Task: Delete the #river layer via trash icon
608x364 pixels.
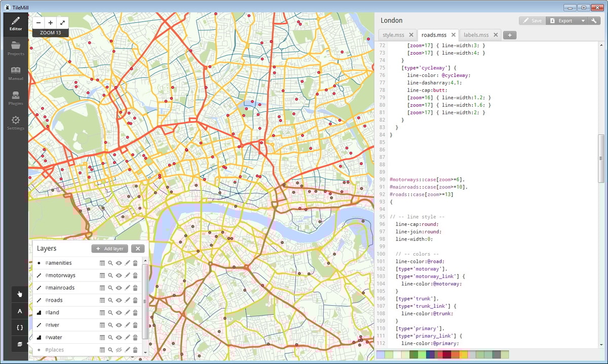Action: tap(135, 325)
